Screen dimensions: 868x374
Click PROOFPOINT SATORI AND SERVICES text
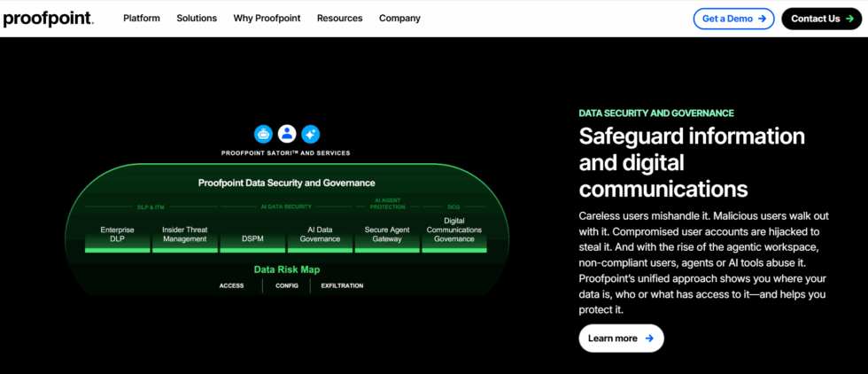click(x=285, y=153)
